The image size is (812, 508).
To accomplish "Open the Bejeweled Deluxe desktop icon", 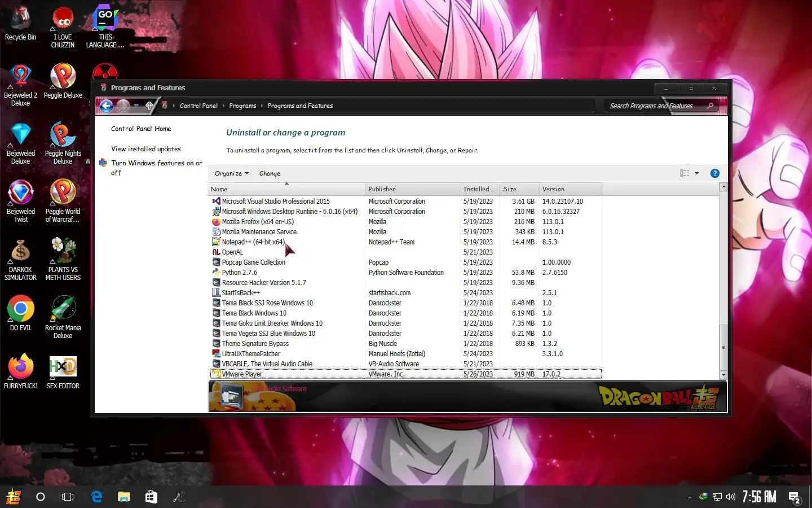I will pyautogui.click(x=20, y=143).
